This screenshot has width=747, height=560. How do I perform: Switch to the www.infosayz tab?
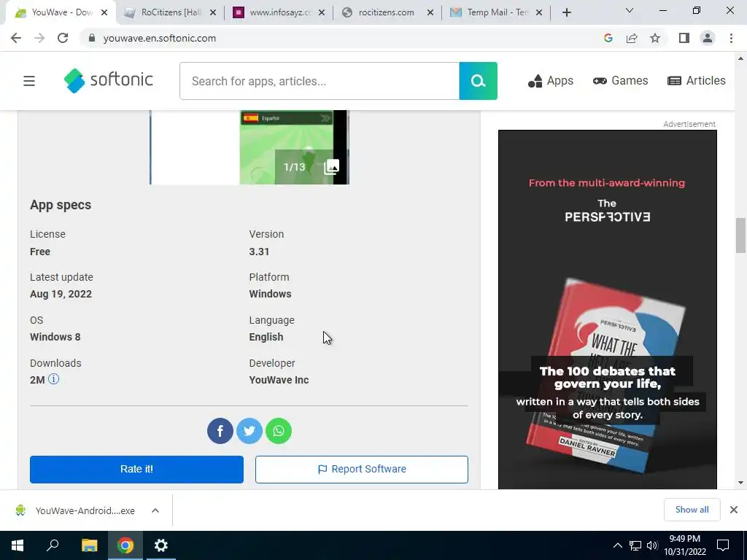[279, 12]
